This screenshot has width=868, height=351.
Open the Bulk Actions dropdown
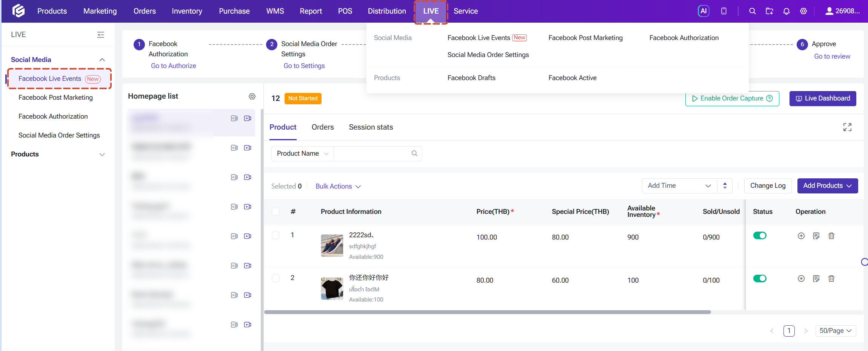coord(338,186)
